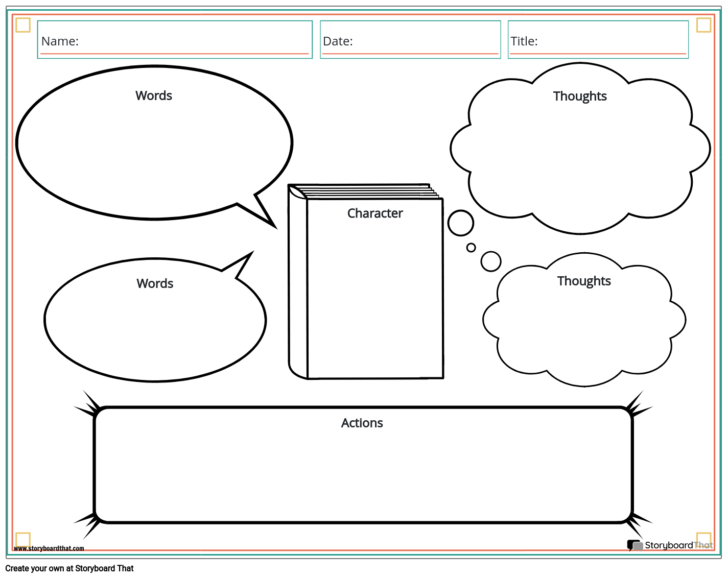Screen dimensions: 728x578
Task: Open the www.storyboardthat.com link
Action: click(x=49, y=548)
